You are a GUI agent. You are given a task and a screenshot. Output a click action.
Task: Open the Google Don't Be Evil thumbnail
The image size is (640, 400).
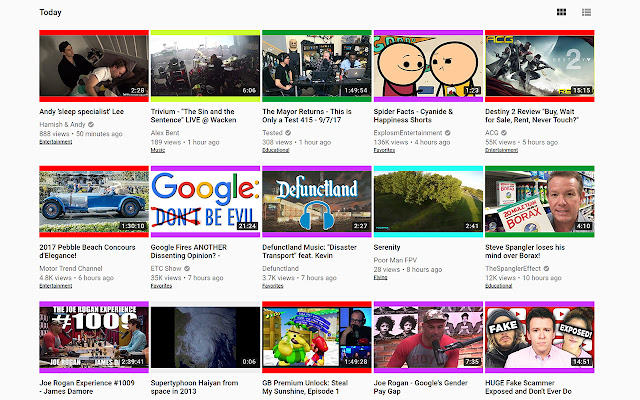[205, 202]
